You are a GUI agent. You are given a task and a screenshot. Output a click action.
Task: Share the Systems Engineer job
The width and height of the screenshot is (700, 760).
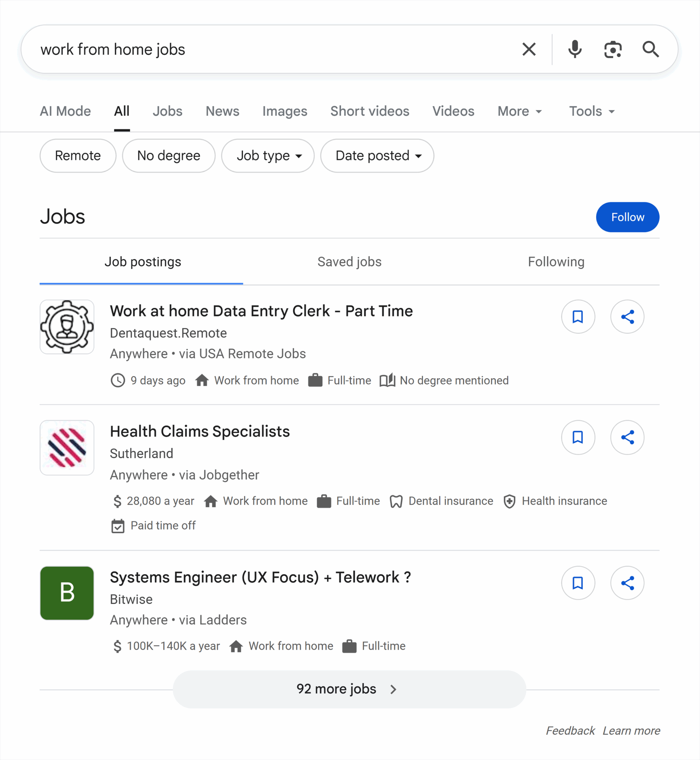coord(627,583)
